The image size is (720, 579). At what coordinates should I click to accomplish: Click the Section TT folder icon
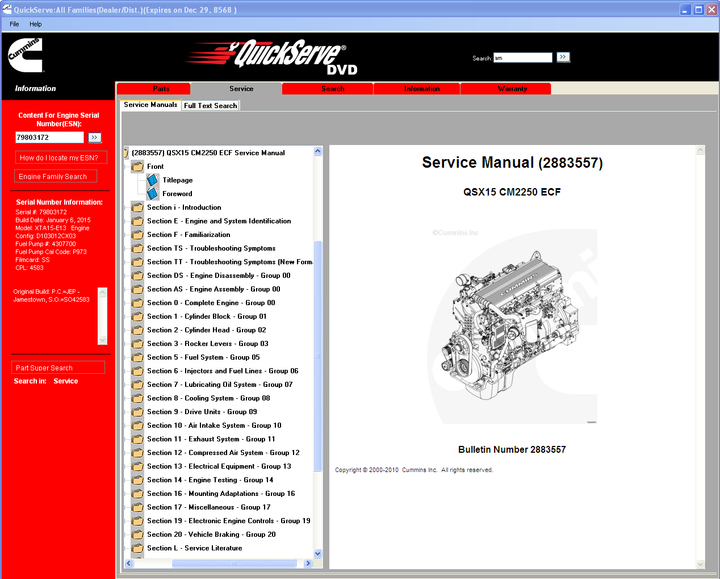click(x=137, y=262)
